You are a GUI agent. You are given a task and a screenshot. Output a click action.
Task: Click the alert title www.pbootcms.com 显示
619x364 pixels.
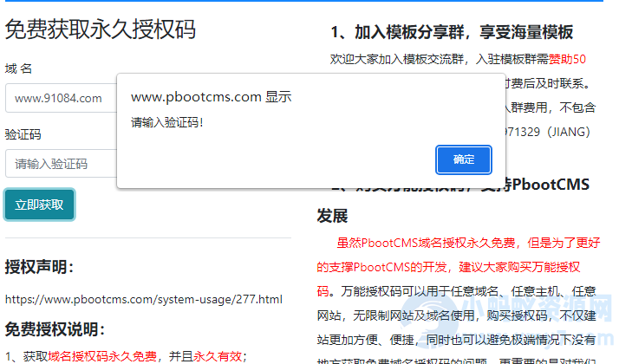[211, 97]
